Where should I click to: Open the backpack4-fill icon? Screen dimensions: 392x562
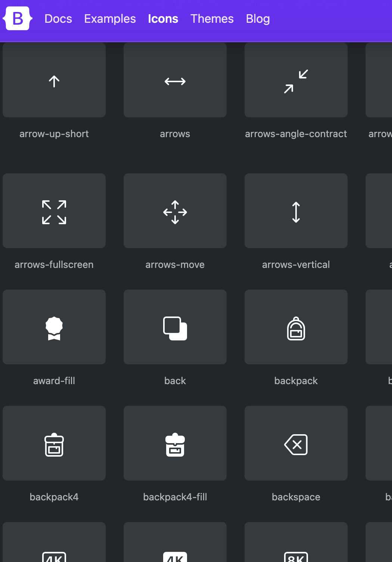click(x=175, y=444)
